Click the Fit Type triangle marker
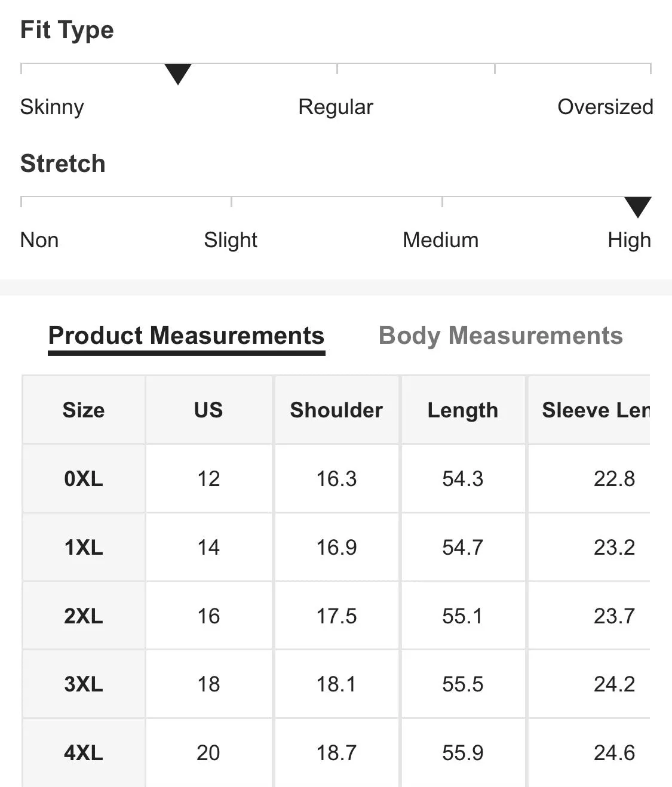The image size is (672, 787). coord(178,74)
